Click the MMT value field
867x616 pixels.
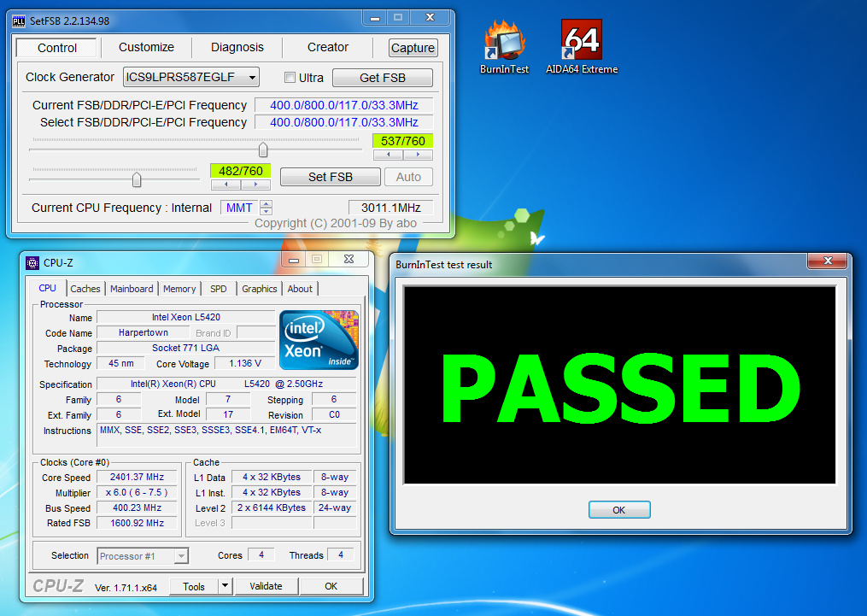click(x=240, y=208)
